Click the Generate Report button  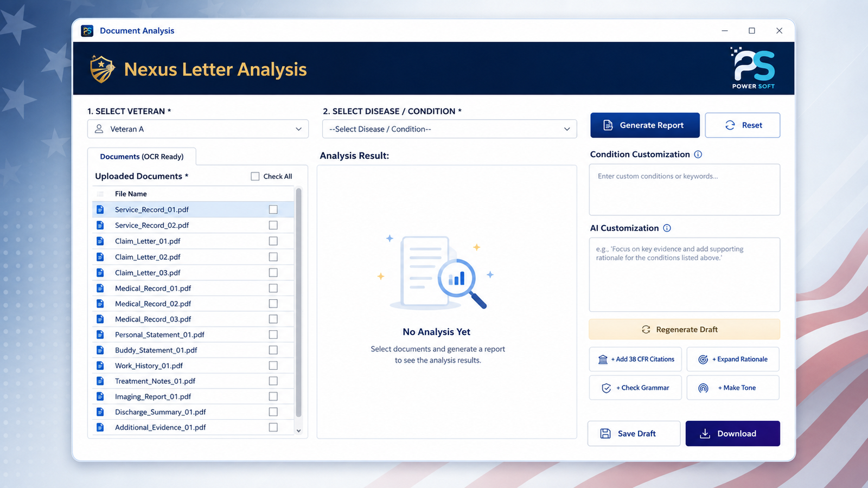[645, 125]
